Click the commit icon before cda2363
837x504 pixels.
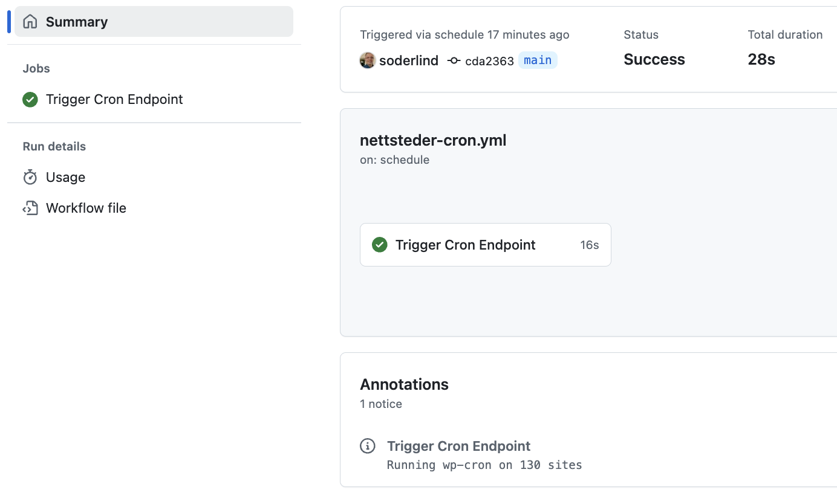pos(453,60)
